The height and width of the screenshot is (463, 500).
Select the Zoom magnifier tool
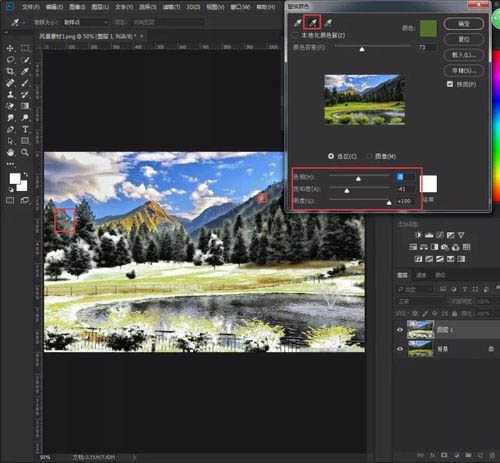coord(25,152)
